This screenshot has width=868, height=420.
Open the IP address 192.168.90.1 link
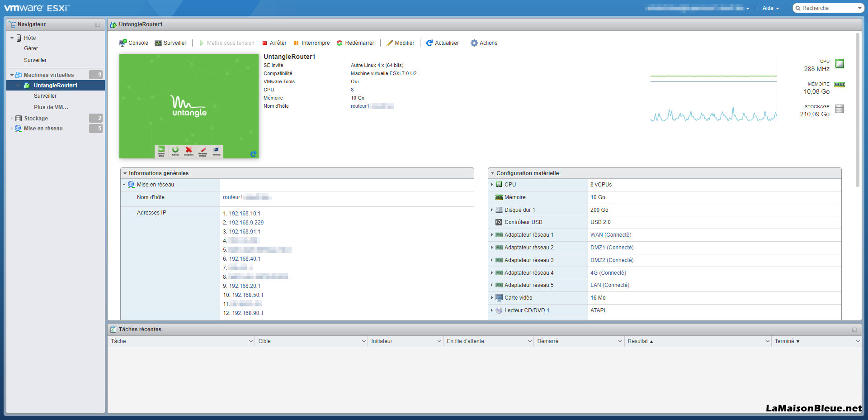click(x=248, y=313)
